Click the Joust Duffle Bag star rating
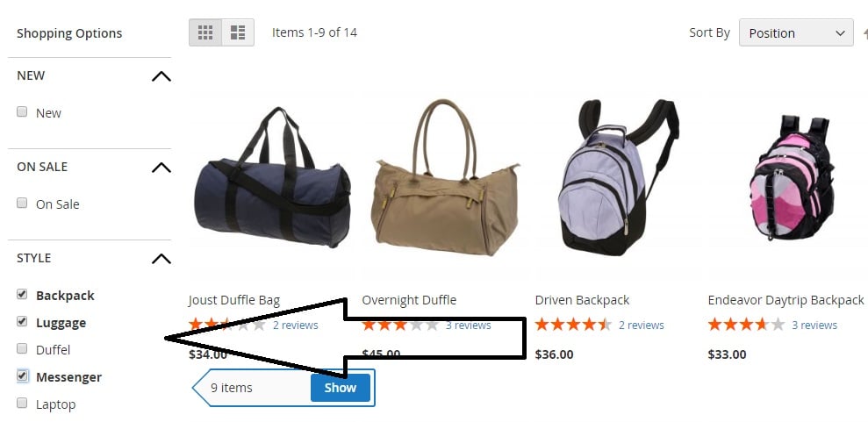Viewport: 868px width, 422px height. coord(227,325)
